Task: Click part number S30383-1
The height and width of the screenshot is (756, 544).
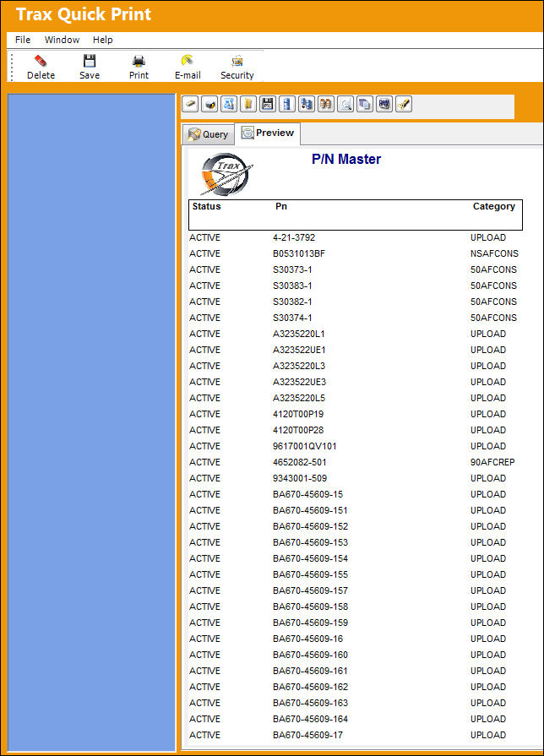Action: coord(292,286)
